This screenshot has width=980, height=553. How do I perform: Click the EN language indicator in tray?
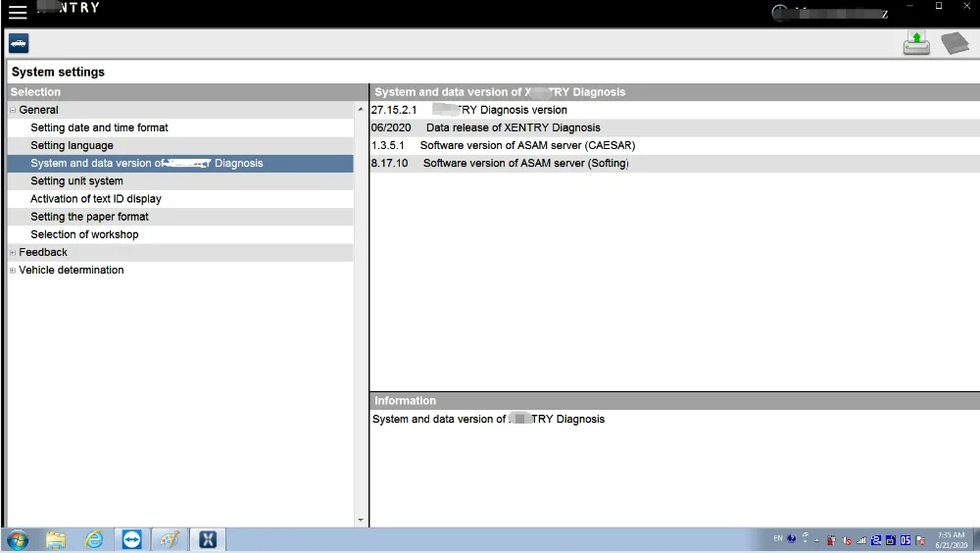pyautogui.click(x=778, y=538)
